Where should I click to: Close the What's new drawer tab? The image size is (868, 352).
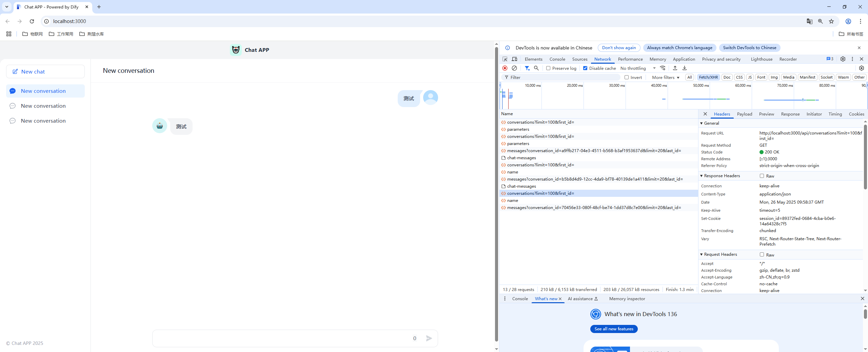560,299
